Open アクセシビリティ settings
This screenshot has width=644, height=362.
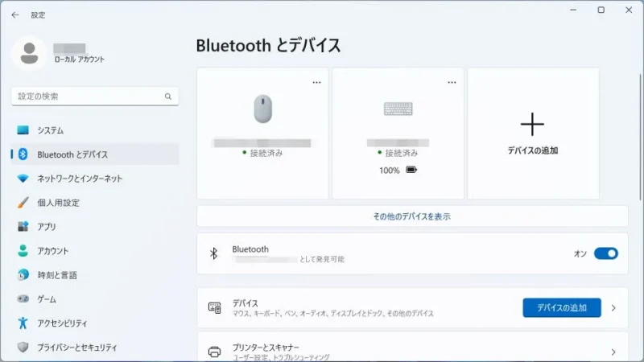click(95, 323)
